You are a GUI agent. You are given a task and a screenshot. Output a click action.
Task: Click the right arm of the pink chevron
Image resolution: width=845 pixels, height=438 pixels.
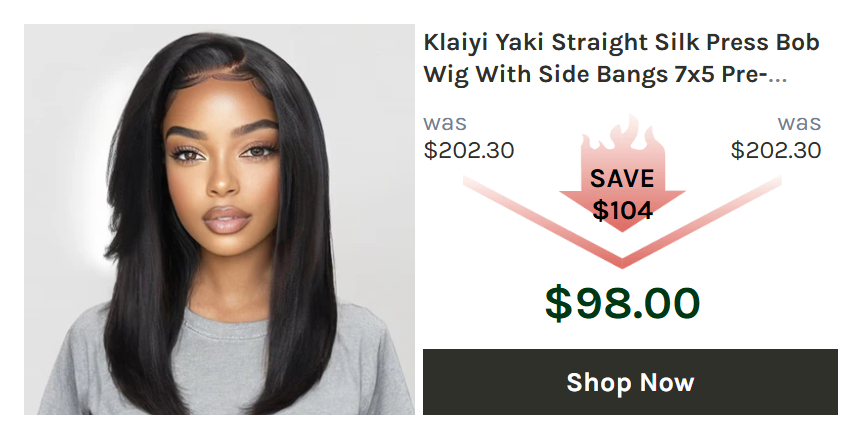702,221
